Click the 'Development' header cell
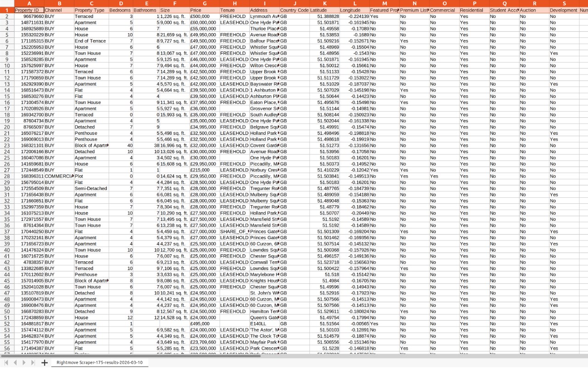The image size is (588, 368). pyautogui.click(x=564, y=10)
